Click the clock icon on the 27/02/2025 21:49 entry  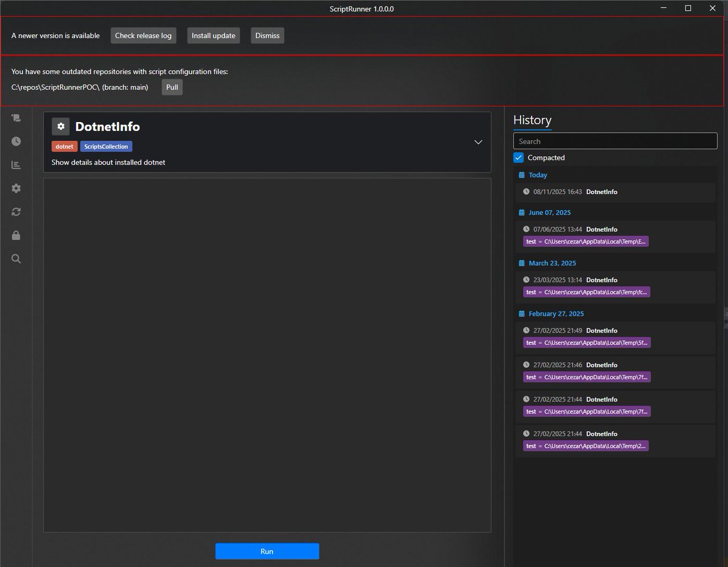click(527, 330)
